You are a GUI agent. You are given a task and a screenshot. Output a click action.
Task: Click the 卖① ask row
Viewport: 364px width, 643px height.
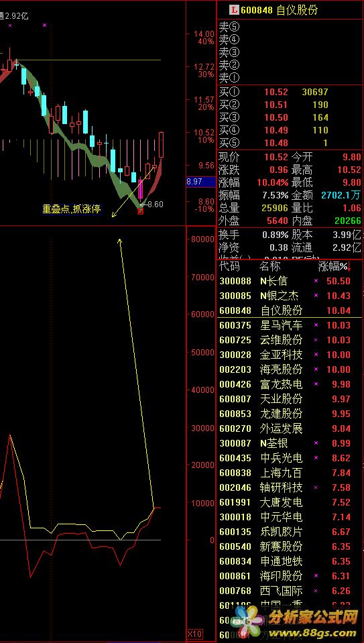click(x=290, y=78)
